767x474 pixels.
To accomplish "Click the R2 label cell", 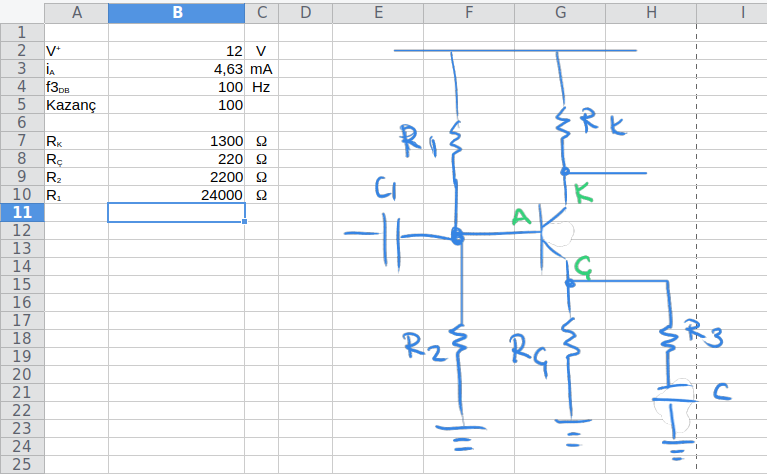I will (x=76, y=177).
